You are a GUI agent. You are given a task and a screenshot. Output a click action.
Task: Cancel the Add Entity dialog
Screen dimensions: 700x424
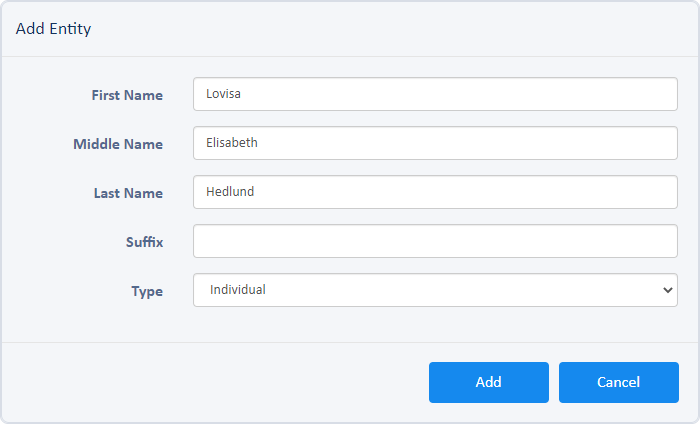[x=619, y=382]
